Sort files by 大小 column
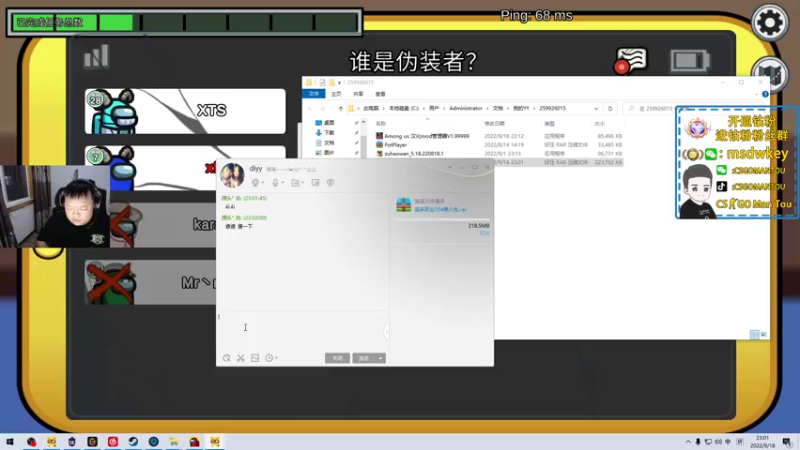This screenshot has width=800, height=450. pyautogui.click(x=599, y=123)
